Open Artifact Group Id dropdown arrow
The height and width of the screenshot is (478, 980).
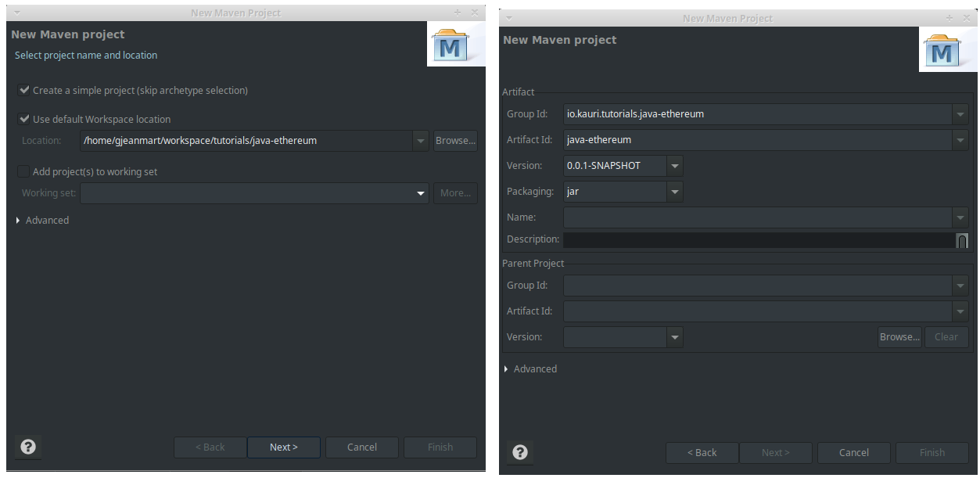click(x=960, y=114)
